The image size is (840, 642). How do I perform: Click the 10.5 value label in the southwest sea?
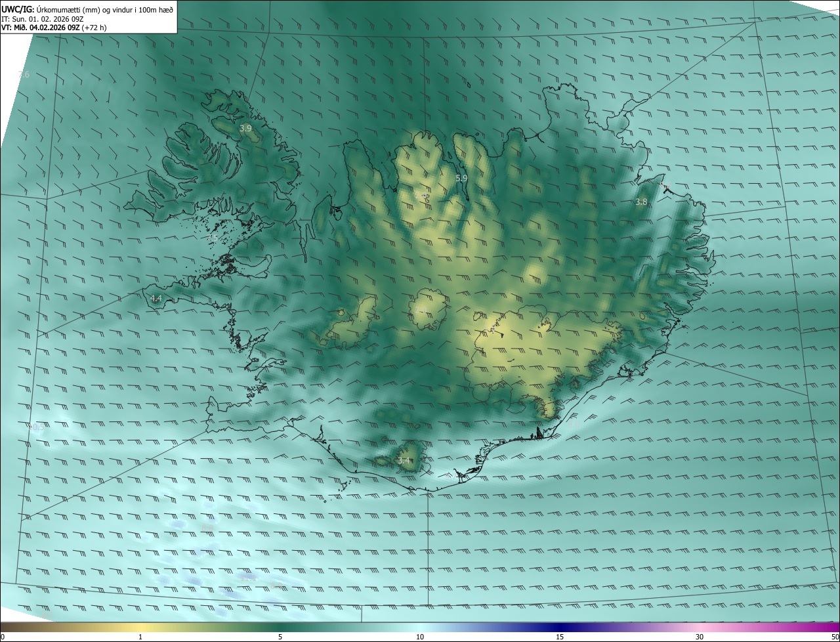[x=37, y=427]
